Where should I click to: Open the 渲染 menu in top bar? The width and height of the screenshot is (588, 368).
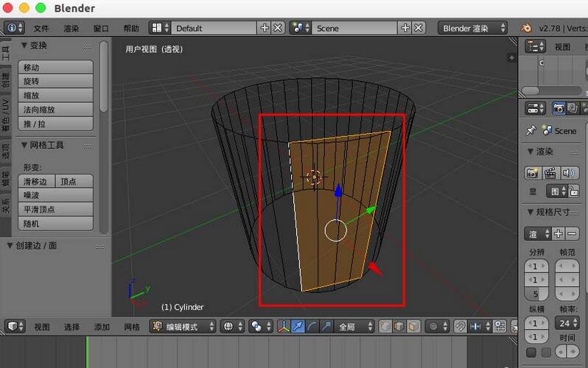pyautogui.click(x=71, y=29)
